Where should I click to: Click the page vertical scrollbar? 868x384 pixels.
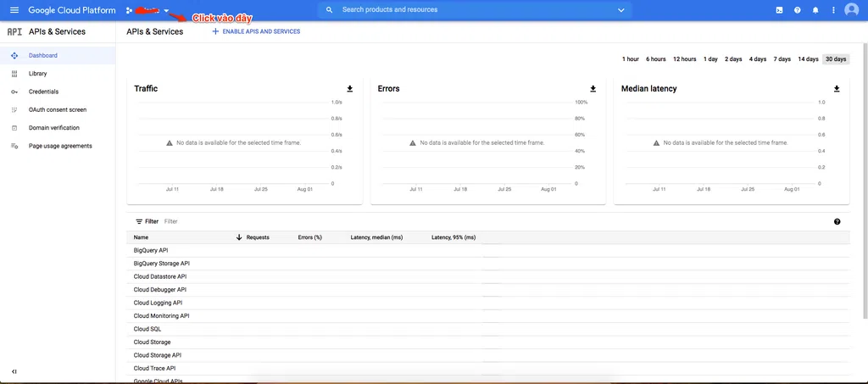pos(865,182)
